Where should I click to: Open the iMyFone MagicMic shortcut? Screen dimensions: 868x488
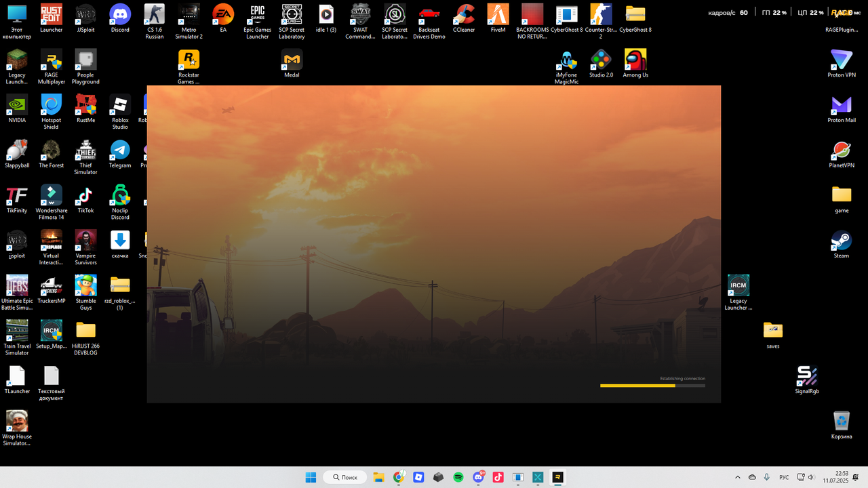(566, 67)
